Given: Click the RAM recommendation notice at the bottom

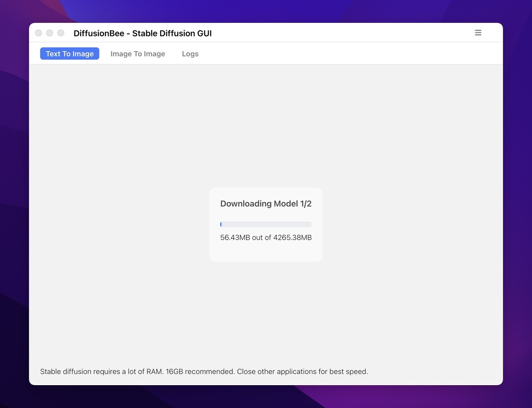Looking at the screenshot, I should 204,371.
